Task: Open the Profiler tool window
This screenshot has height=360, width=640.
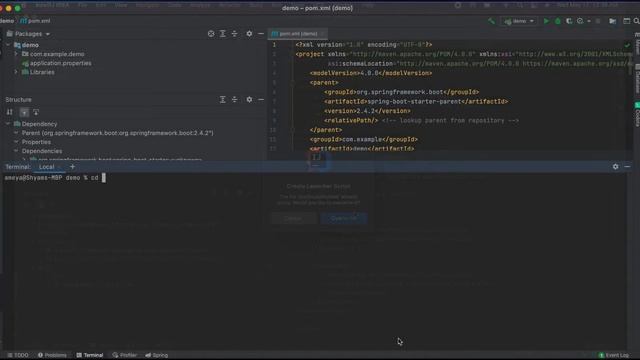Action: point(124,355)
